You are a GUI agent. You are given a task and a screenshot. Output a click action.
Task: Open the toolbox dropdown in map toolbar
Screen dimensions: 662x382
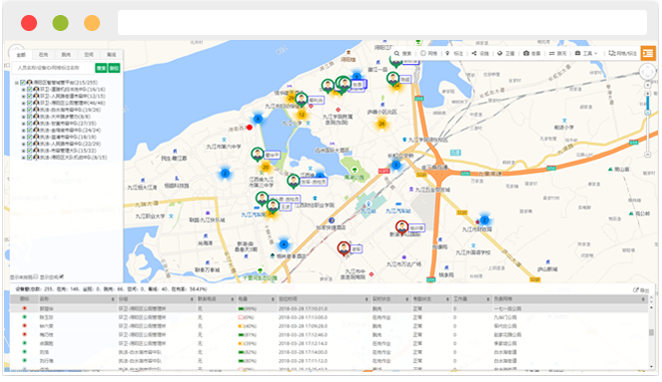[x=587, y=54]
